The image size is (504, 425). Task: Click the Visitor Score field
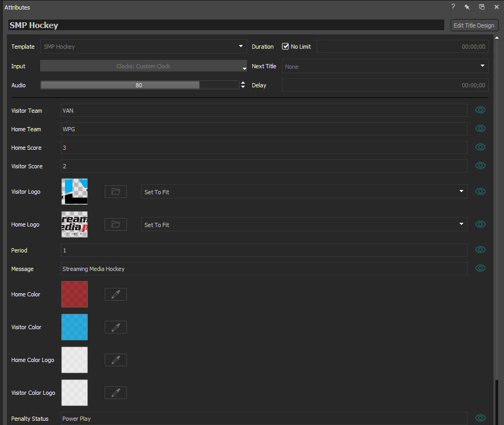[264, 166]
